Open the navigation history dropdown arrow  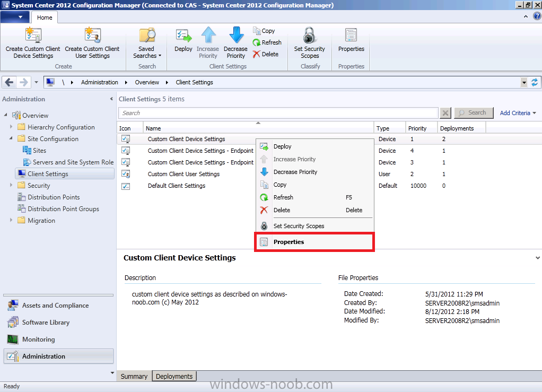(x=36, y=82)
